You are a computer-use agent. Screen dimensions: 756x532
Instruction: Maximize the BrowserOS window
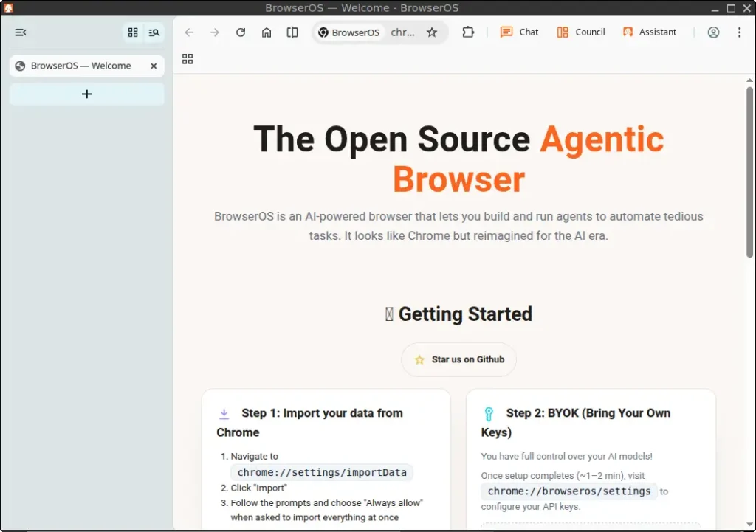pyautogui.click(x=731, y=8)
